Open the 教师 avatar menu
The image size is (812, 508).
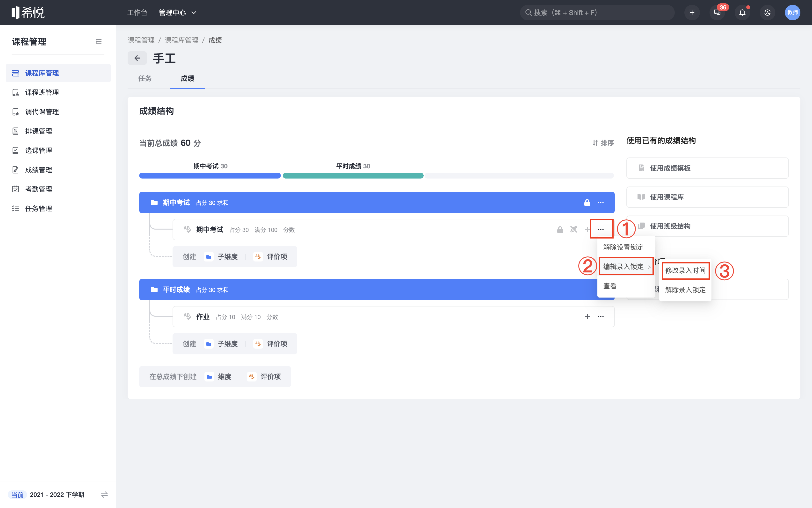tap(792, 12)
